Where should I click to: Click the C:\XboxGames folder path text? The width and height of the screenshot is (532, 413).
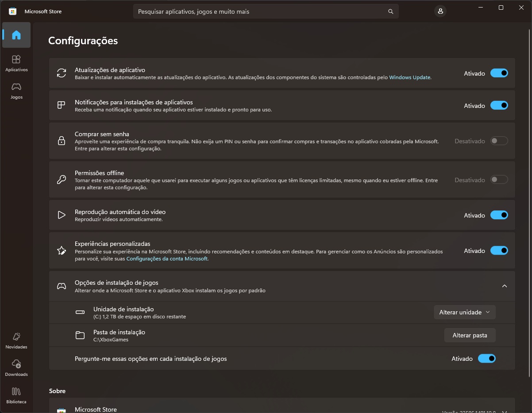pos(111,340)
